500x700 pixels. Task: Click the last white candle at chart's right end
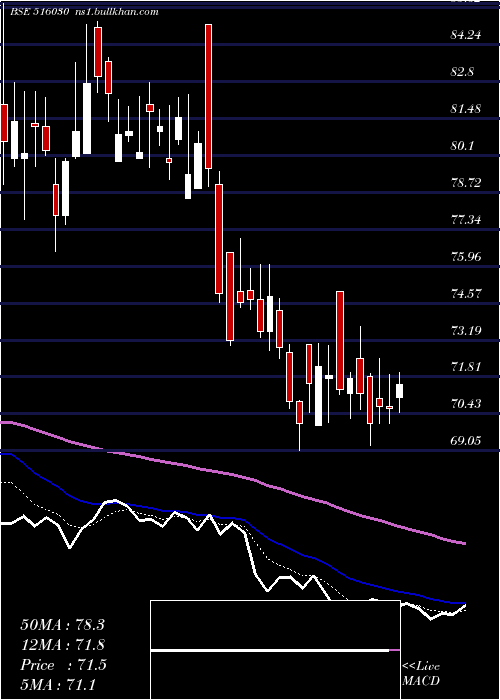click(399, 391)
